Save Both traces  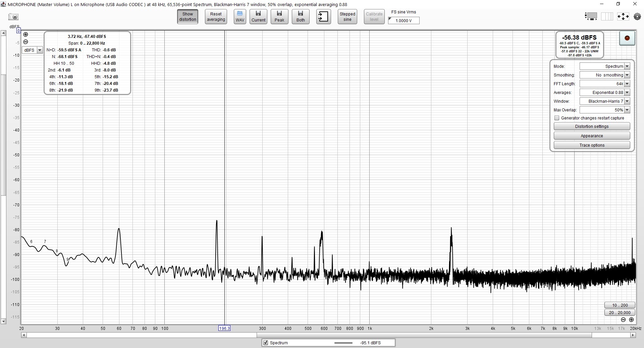[x=301, y=17]
